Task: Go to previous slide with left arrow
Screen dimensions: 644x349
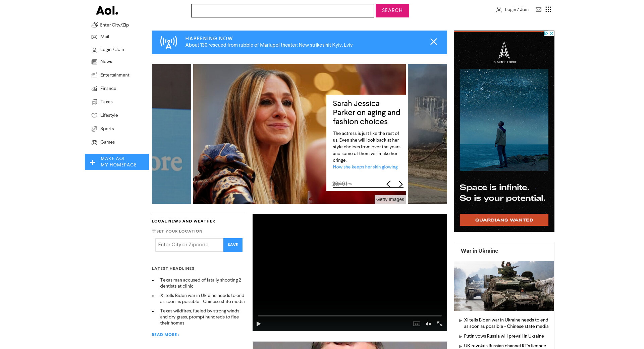Action: [x=388, y=184]
